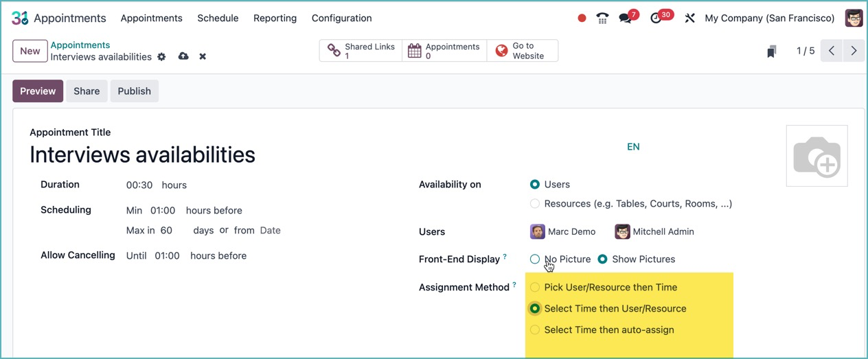Go to the next record arrow
Screen dimensions: 868x359
(x=854, y=51)
